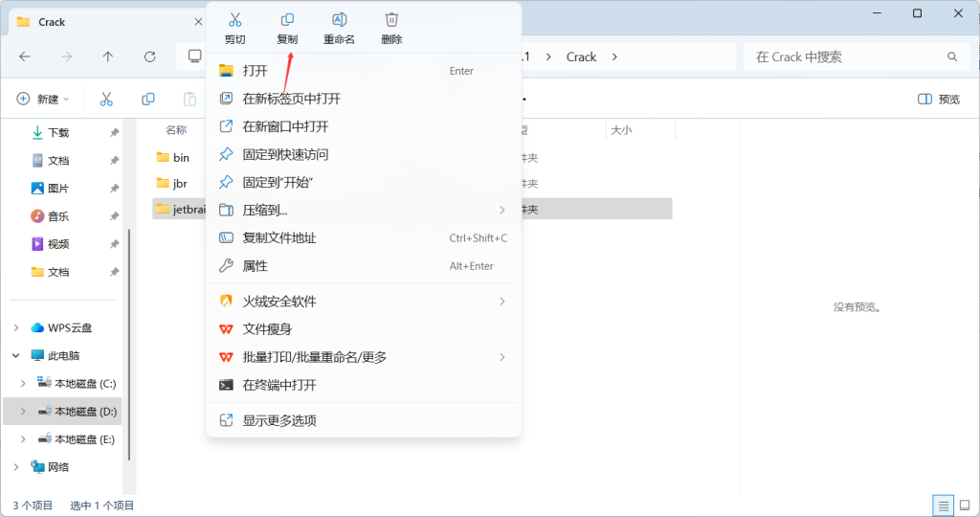Screen dimensions: 980x517
Task: Choose 在终端中打开 entry
Action: click(363, 385)
